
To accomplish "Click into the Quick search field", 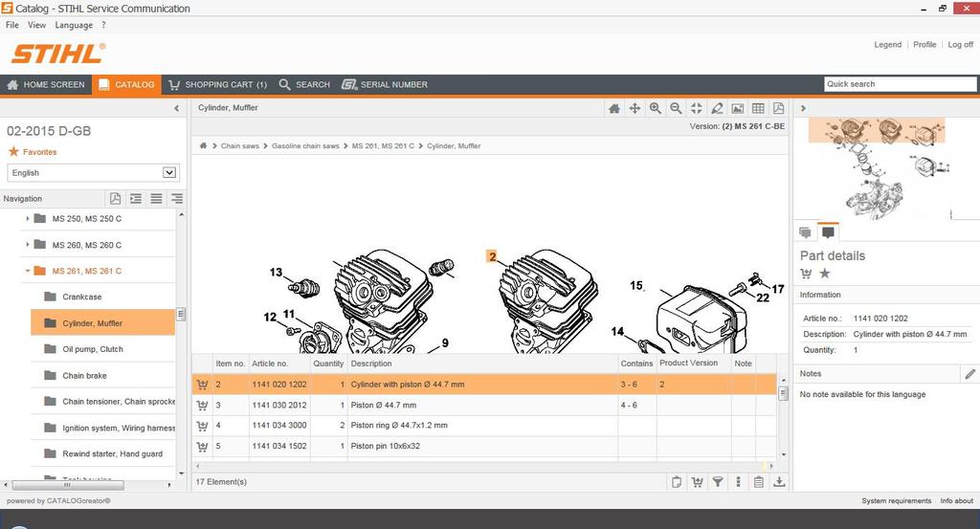I will [900, 83].
